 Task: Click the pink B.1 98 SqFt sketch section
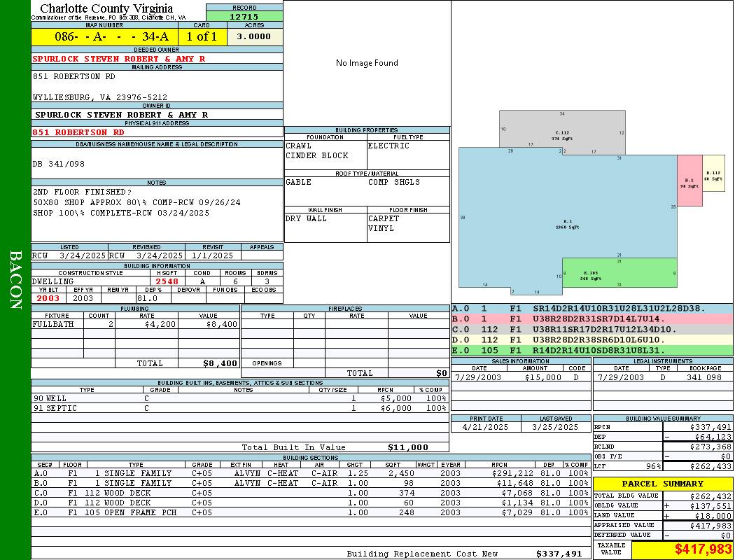click(689, 181)
